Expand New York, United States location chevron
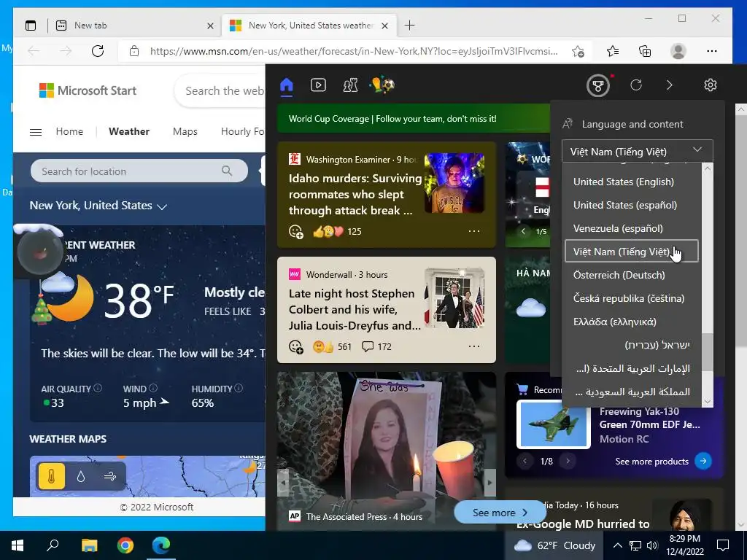 [x=162, y=206]
